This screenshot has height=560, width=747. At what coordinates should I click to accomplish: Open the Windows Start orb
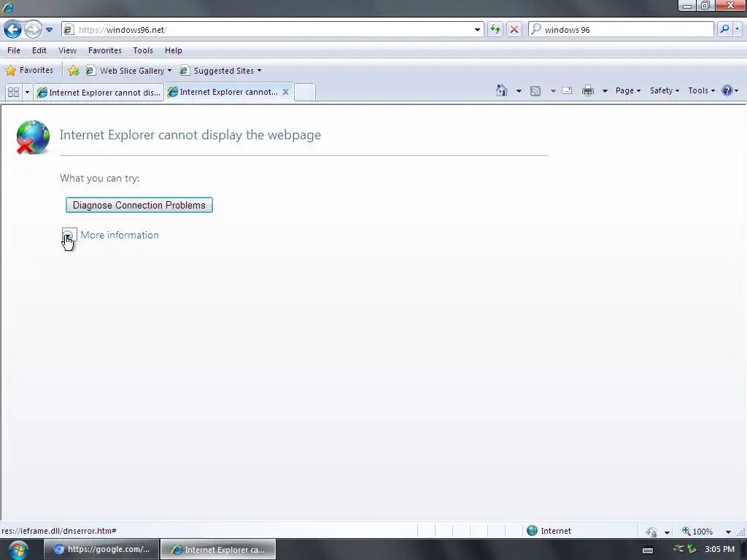18,550
